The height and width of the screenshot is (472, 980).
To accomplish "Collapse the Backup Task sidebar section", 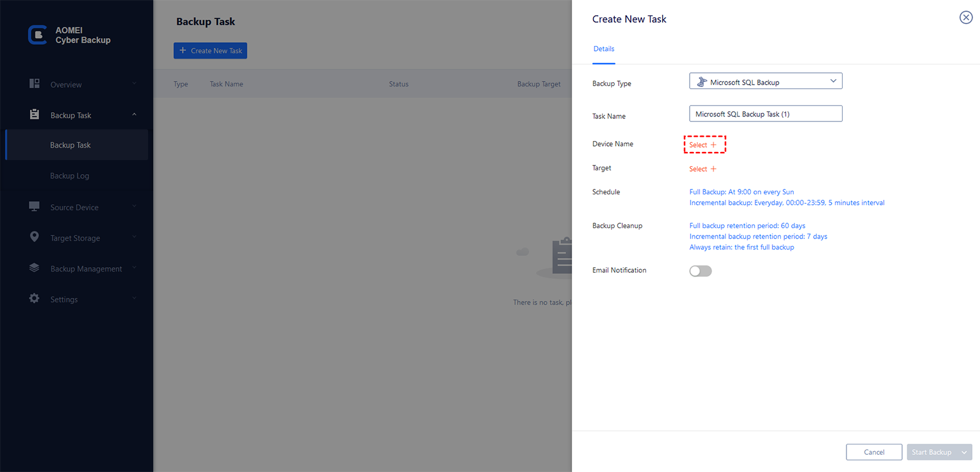I will [x=134, y=115].
